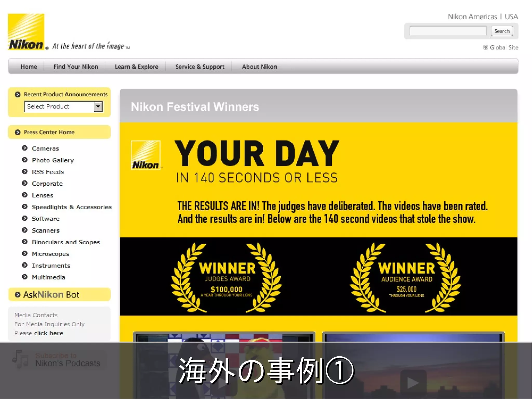
Task: Follow the 'click here' media contacts link
Action: click(49, 333)
